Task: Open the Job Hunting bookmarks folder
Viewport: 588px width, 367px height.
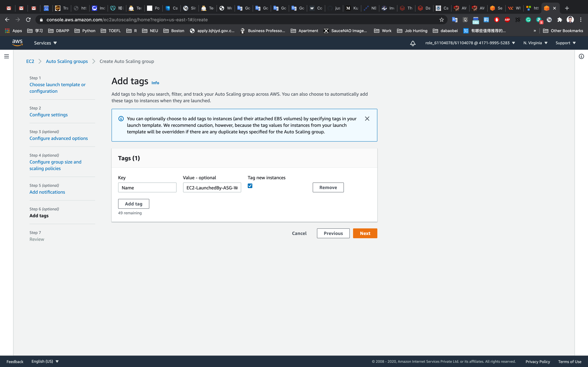Action: coord(412,31)
